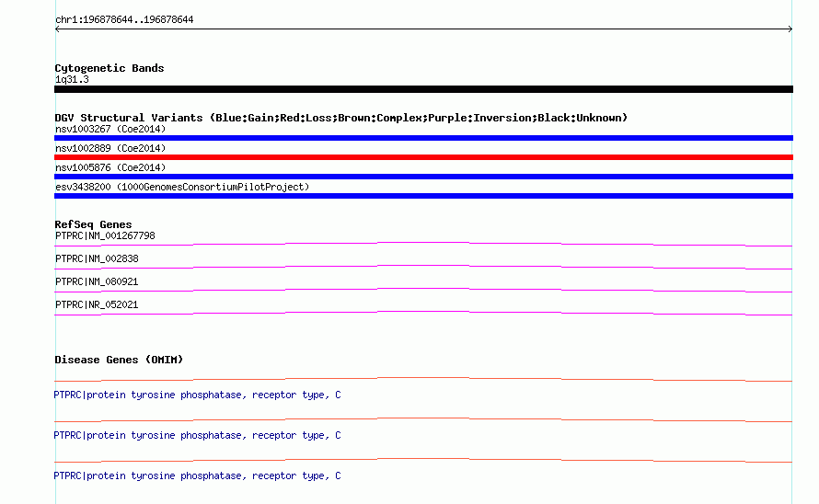
Task: Select the 1q31.3 band label
Action: 72,79
